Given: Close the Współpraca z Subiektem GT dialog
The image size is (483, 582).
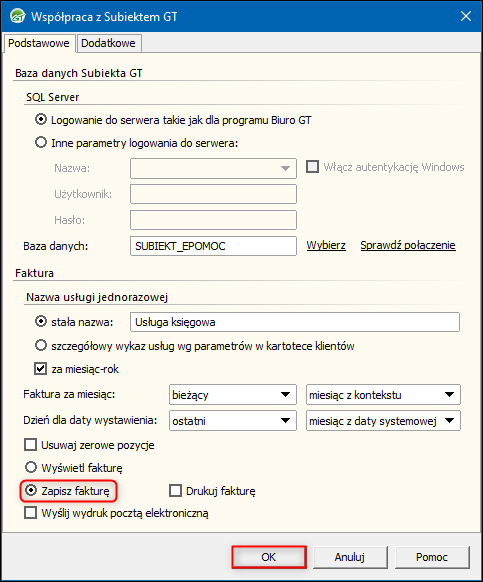Looking at the screenshot, I should pyautogui.click(x=466, y=16).
